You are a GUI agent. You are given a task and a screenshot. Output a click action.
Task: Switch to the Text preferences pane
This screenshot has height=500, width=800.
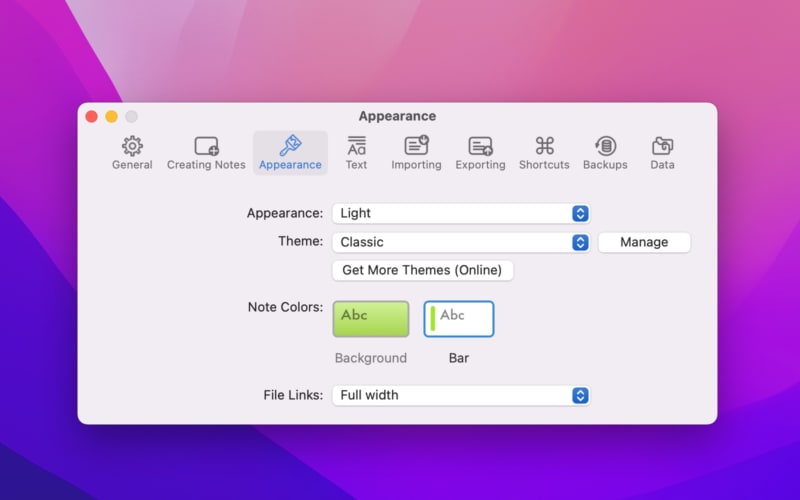tap(356, 153)
